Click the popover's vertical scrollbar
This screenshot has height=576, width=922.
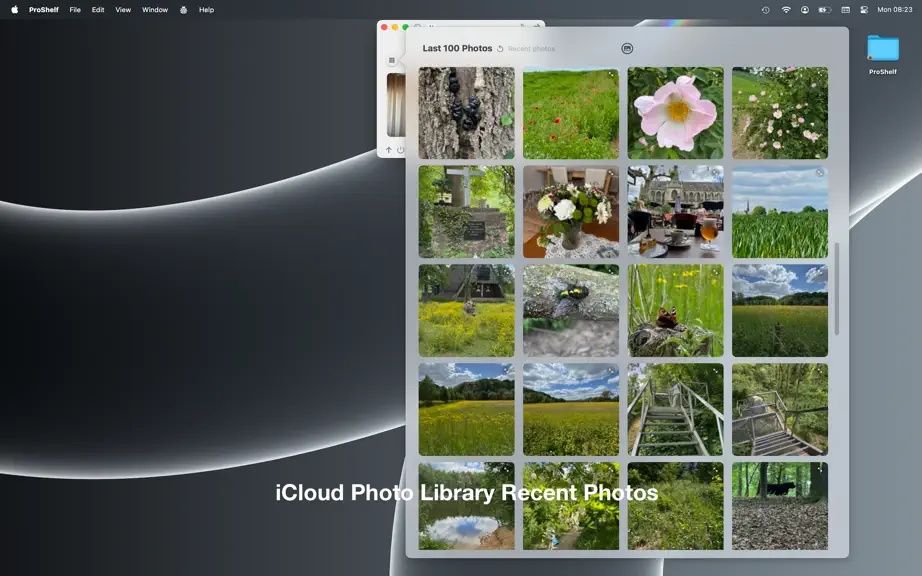click(837, 289)
